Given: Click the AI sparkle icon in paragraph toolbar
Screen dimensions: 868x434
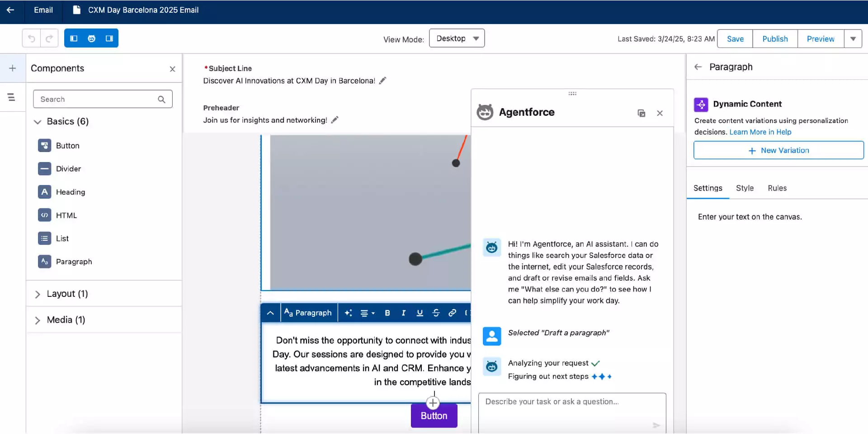Looking at the screenshot, I should 348,313.
